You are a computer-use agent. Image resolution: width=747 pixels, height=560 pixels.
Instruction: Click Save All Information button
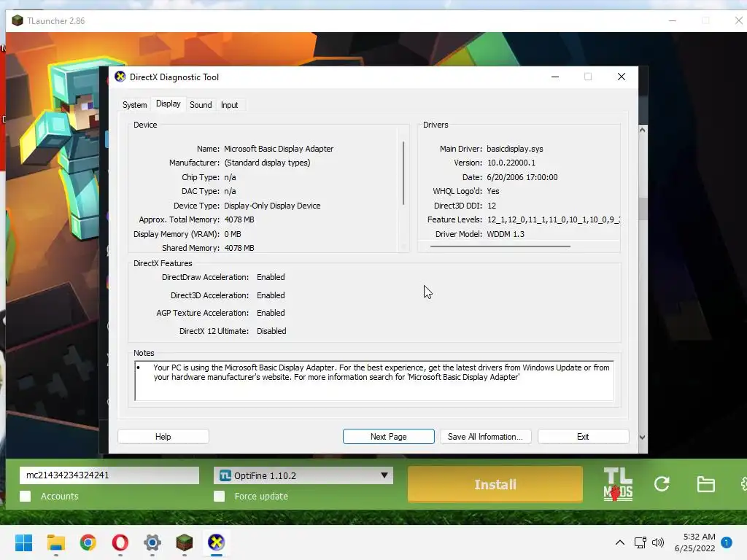485,437
